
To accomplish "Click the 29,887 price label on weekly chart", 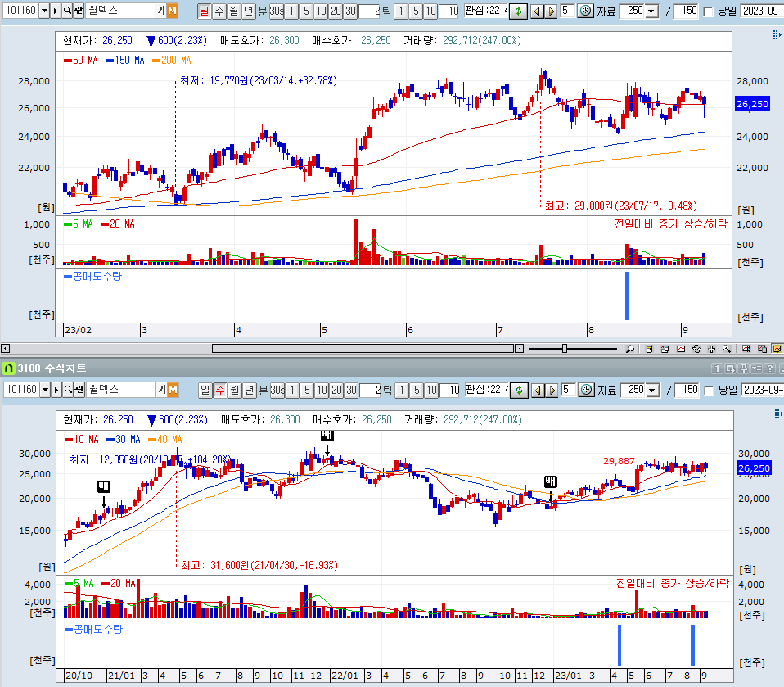I will point(619,461).
